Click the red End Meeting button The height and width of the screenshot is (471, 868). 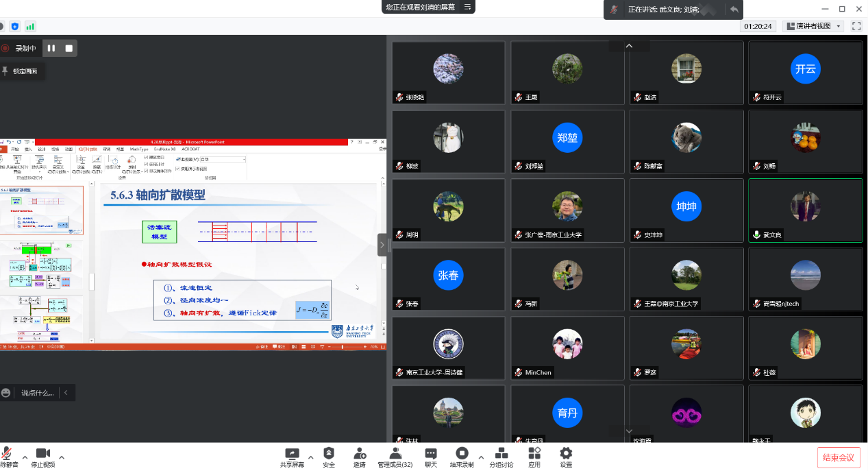838,457
